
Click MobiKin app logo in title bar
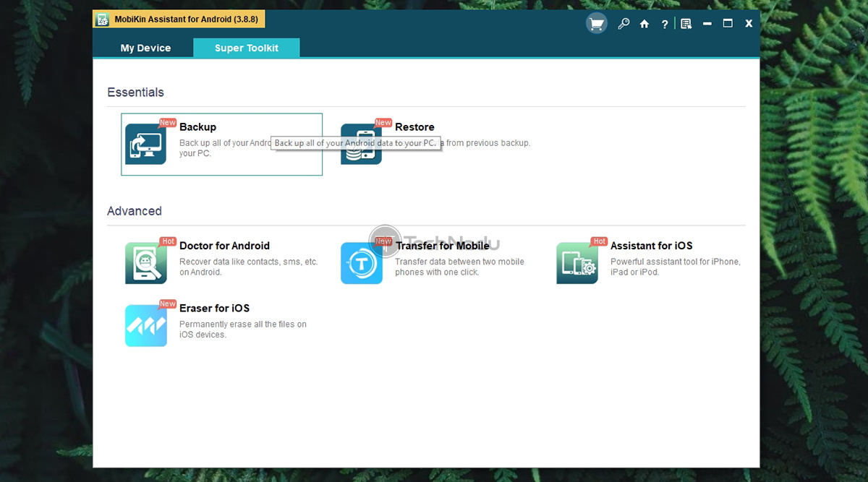click(x=103, y=19)
